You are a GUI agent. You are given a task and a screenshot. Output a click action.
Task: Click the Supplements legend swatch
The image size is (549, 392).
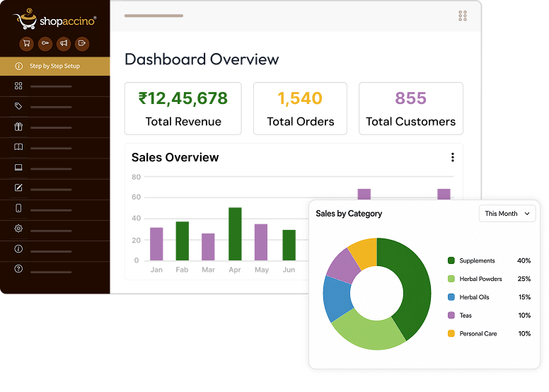pos(451,260)
